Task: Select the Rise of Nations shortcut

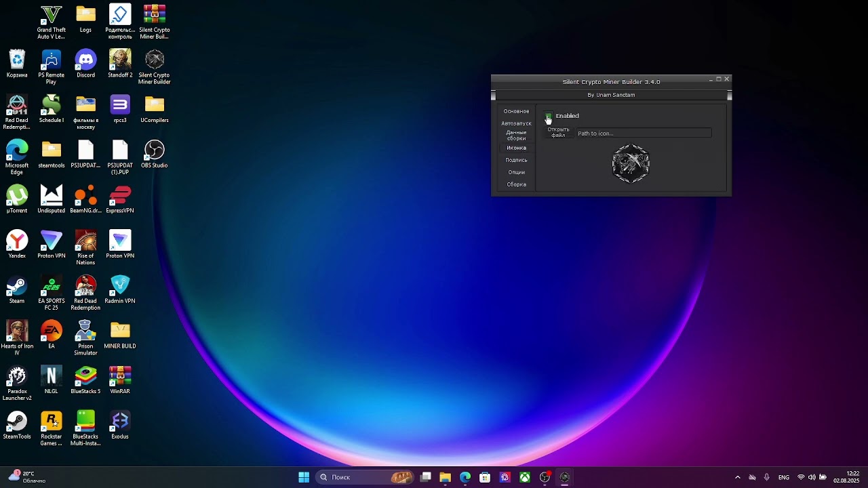Action: 85,248
